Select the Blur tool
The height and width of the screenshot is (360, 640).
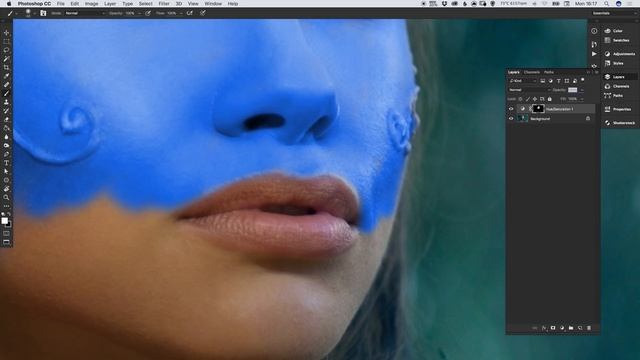pyautogui.click(x=6, y=137)
